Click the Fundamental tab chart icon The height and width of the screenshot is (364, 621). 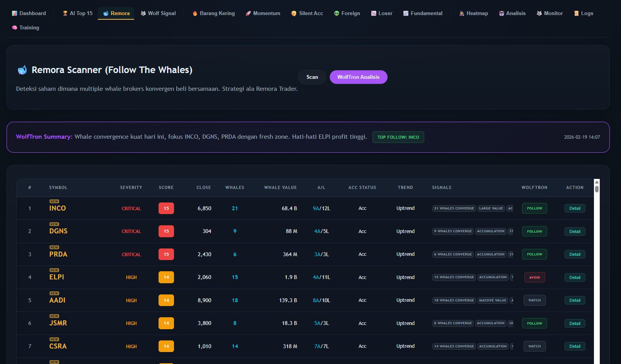(x=406, y=14)
